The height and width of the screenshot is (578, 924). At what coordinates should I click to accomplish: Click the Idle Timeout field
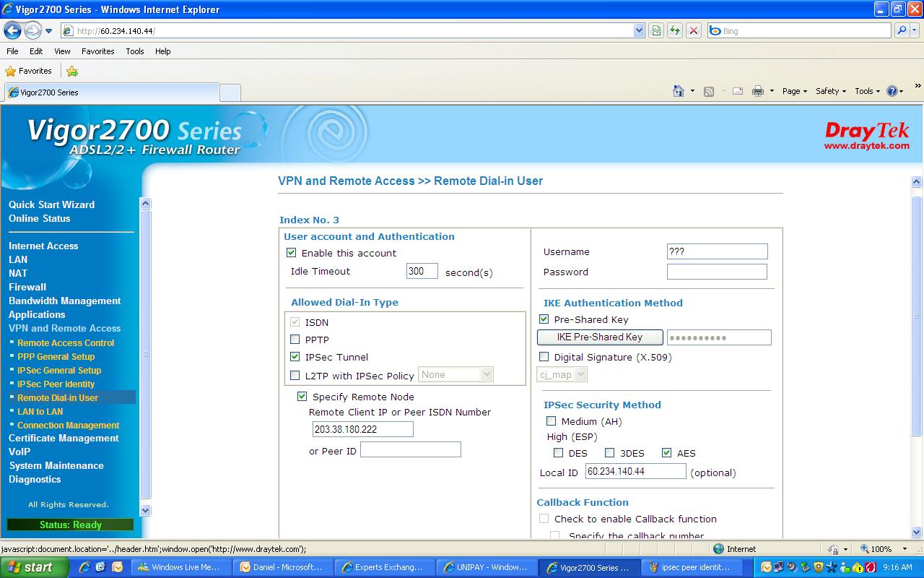[x=422, y=271]
